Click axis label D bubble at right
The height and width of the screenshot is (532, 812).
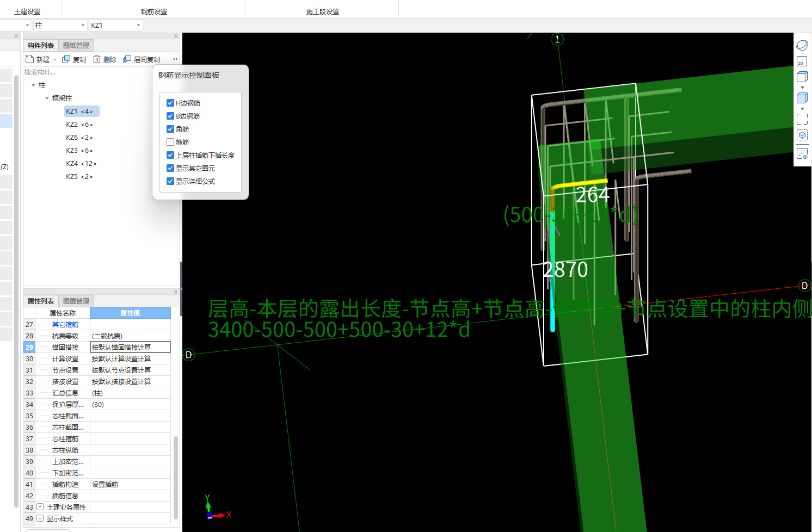pyautogui.click(x=804, y=286)
